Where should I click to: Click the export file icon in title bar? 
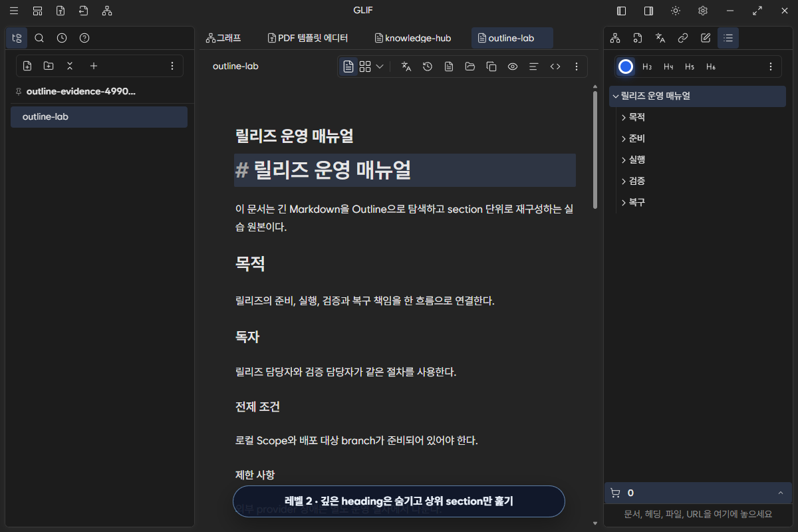click(x=61, y=11)
